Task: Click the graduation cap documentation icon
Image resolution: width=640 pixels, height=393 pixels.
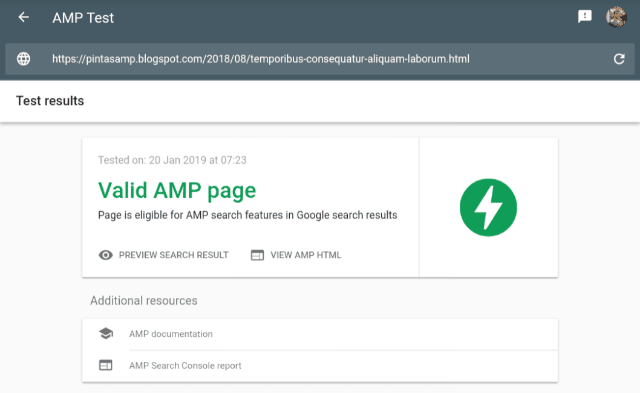Action: [106, 333]
